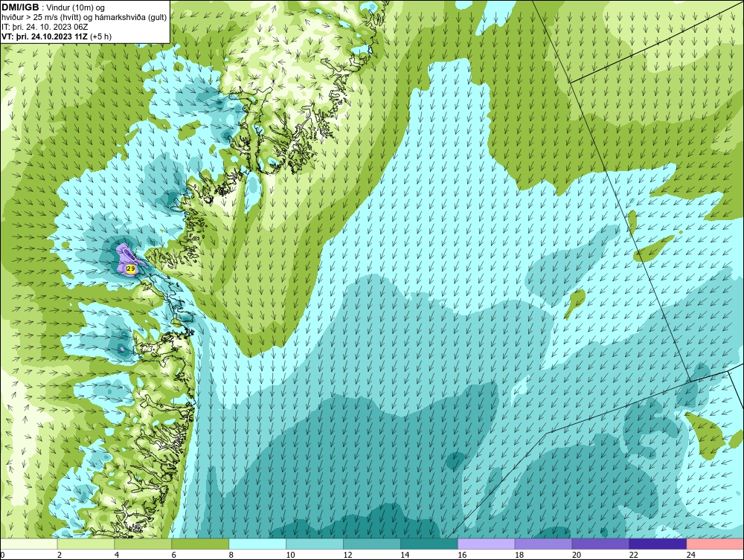Click the scale label 8 below the legend

[x=231, y=555]
